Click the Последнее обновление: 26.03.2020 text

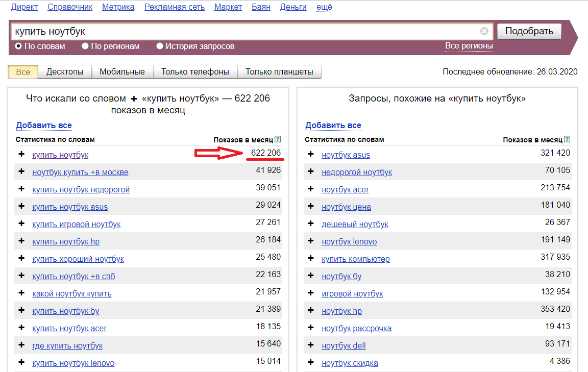pos(510,71)
